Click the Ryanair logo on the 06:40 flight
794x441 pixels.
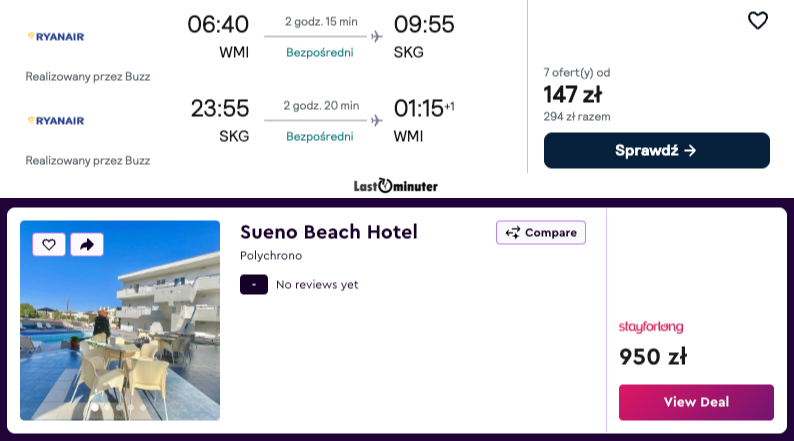56,37
